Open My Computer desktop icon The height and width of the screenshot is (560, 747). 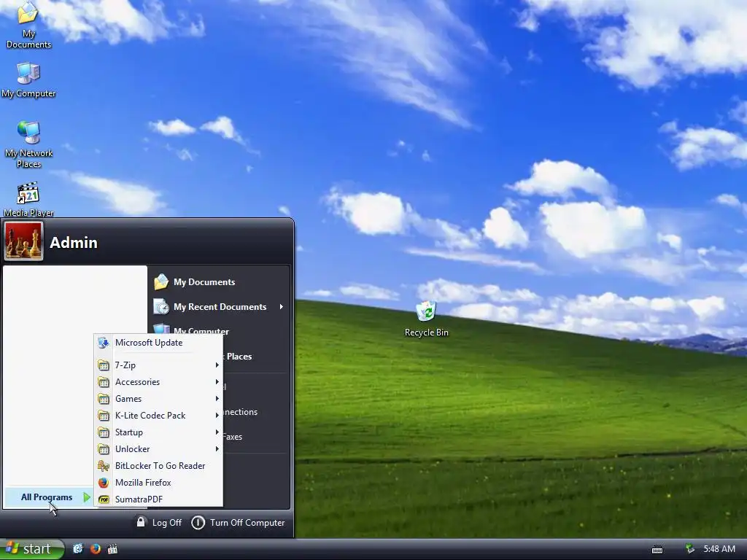pyautogui.click(x=28, y=80)
